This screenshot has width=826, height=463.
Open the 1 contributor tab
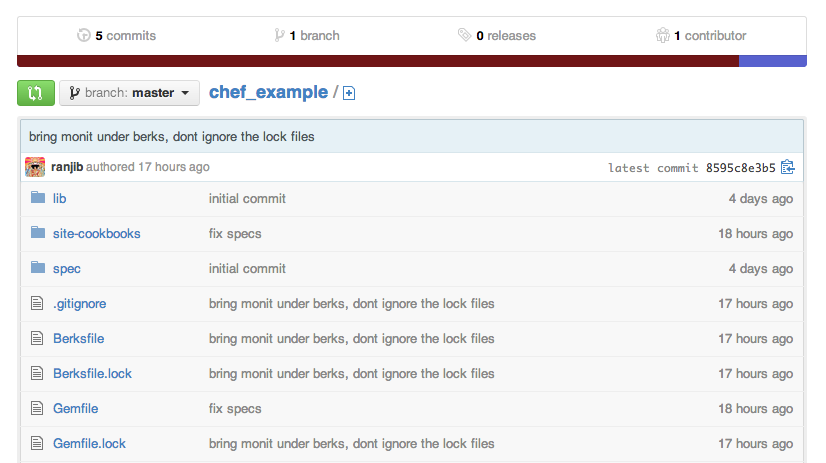[x=701, y=35]
